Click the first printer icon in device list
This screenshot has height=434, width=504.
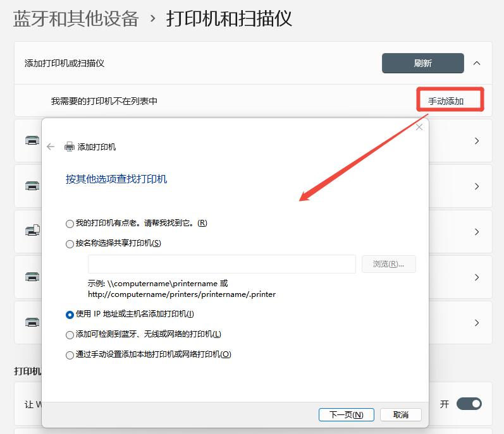(x=32, y=140)
